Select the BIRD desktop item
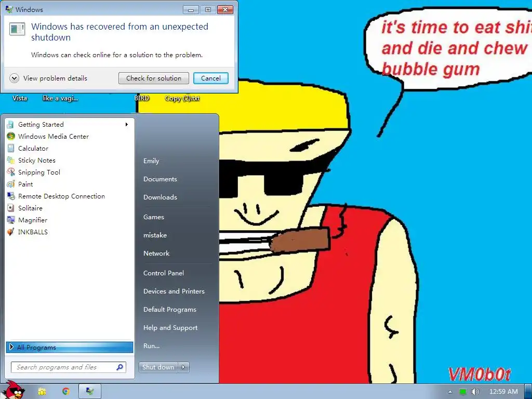Viewport: 532px width, 399px height. [141, 98]
